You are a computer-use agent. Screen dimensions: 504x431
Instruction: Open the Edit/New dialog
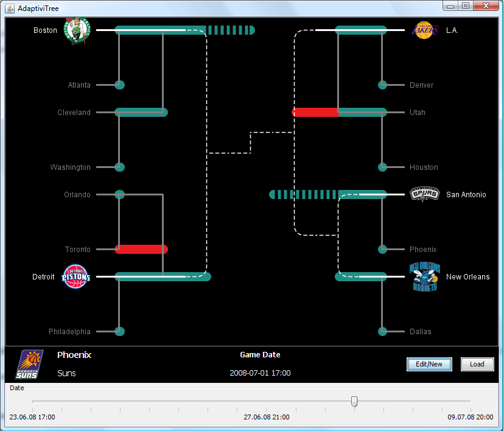429,364
